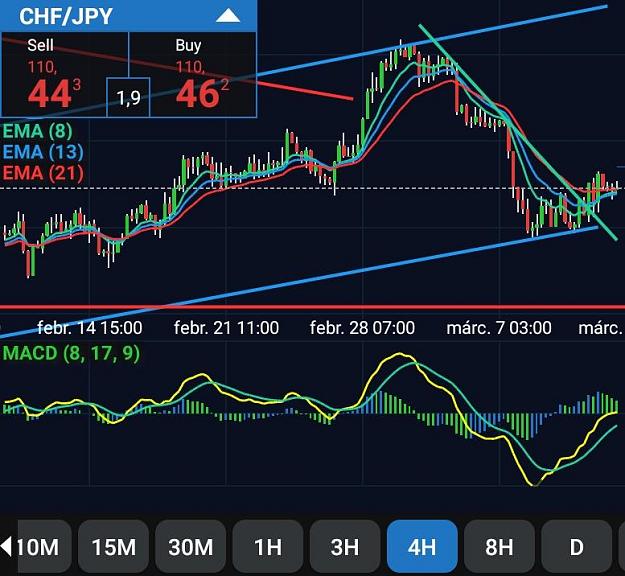Select the EMA (13) indicator label
Screen dimensions: 625x576
(x=43, y=152)
